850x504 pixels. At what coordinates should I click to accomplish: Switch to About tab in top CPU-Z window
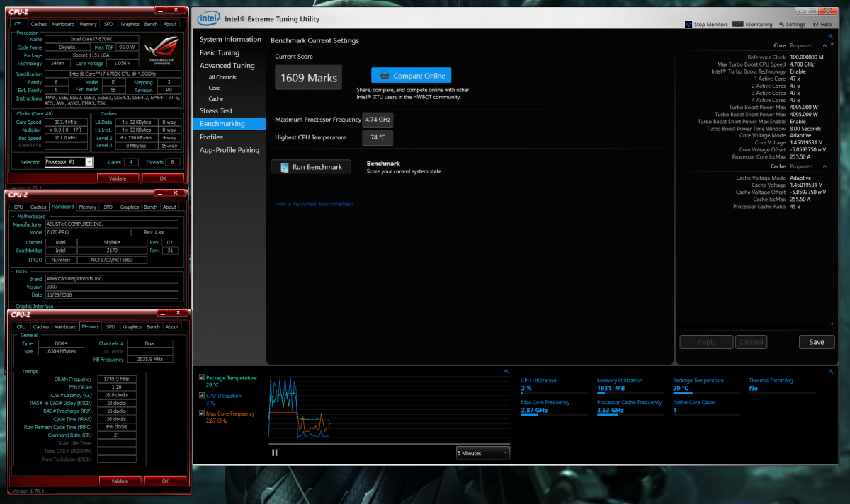click(170, 24)
